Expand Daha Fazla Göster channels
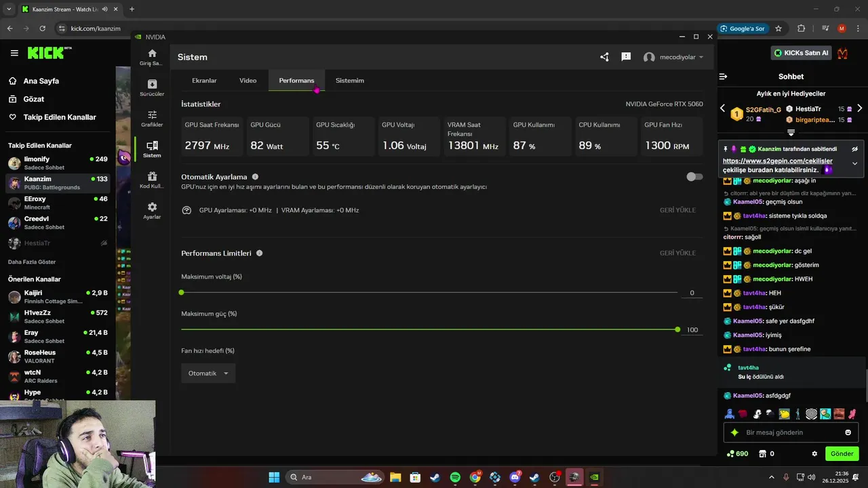 32,262
